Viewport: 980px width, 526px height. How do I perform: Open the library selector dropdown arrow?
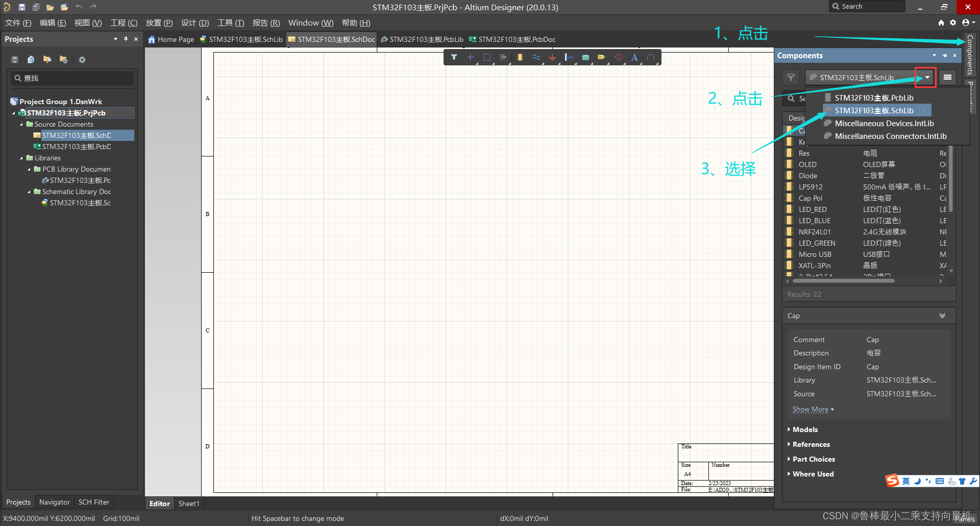click(x=926, y=78)
